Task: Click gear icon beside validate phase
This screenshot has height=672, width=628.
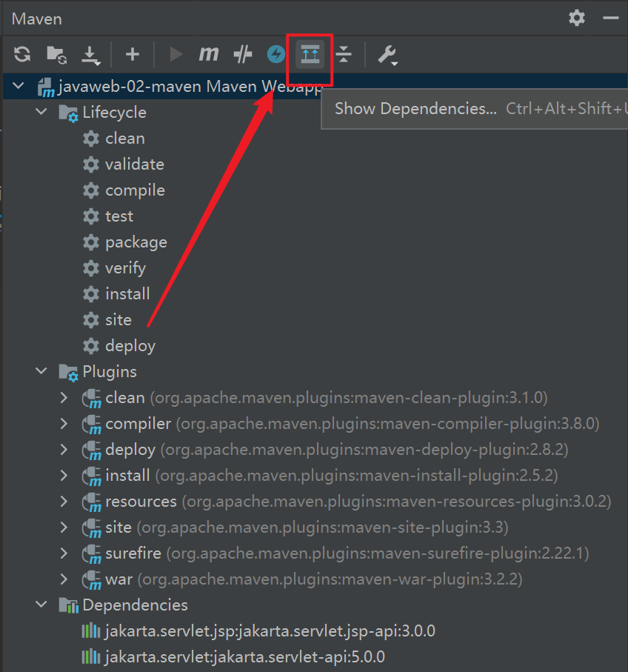Action: click(91, 164)
